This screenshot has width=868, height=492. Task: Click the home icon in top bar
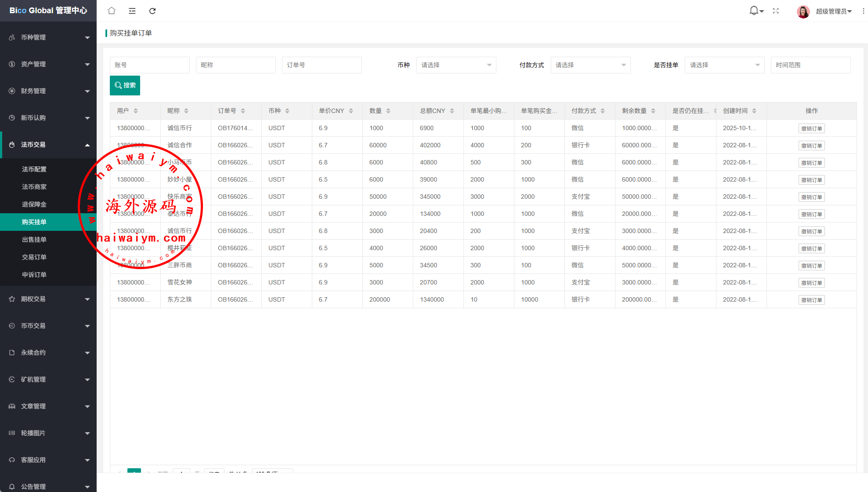[112, 11]
